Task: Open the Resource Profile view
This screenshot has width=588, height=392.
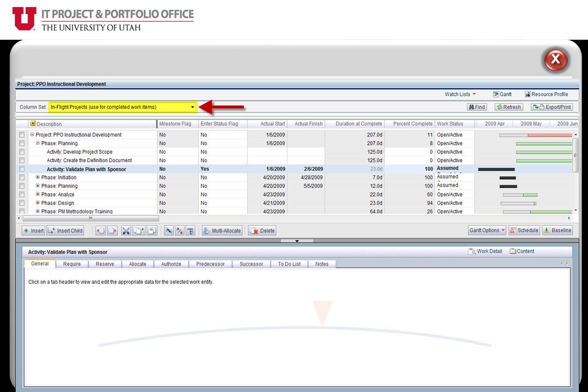Action: 547,94
